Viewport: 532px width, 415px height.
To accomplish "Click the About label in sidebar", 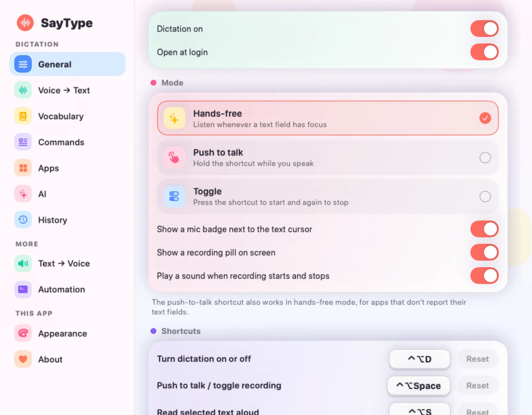I will (x=50, y=359).
